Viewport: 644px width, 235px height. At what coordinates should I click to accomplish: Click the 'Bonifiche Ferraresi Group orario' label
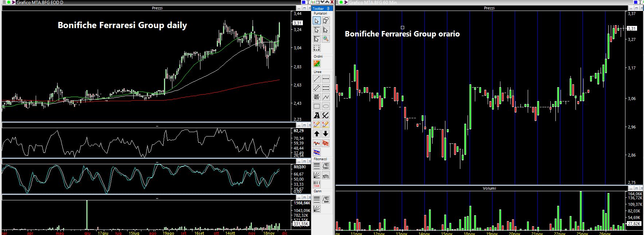click(402, 34)
